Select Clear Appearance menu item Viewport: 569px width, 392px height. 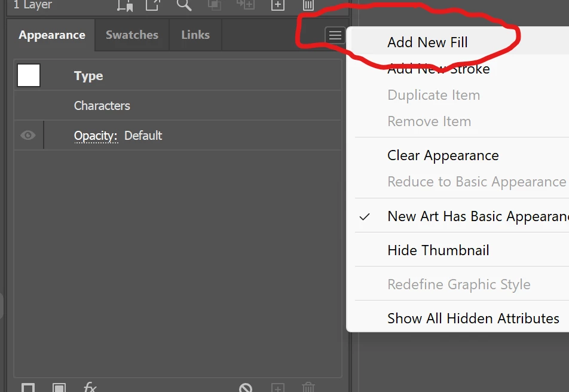tap(461, 155)
